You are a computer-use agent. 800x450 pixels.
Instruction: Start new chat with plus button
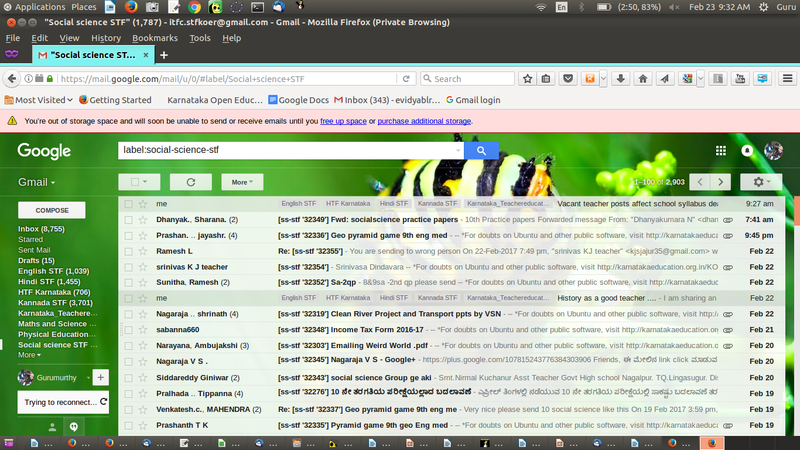[x=101, y=378]
